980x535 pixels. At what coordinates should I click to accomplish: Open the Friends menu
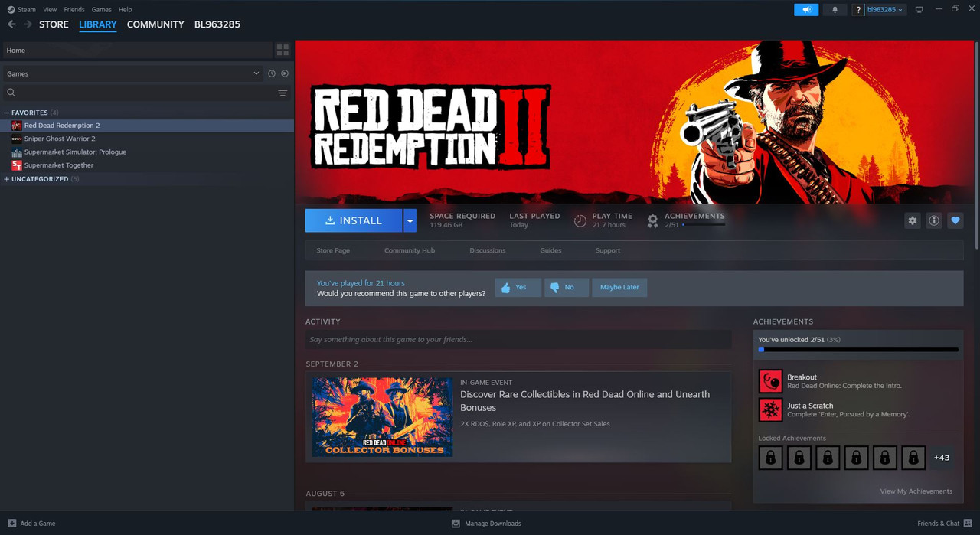point(74,9)
